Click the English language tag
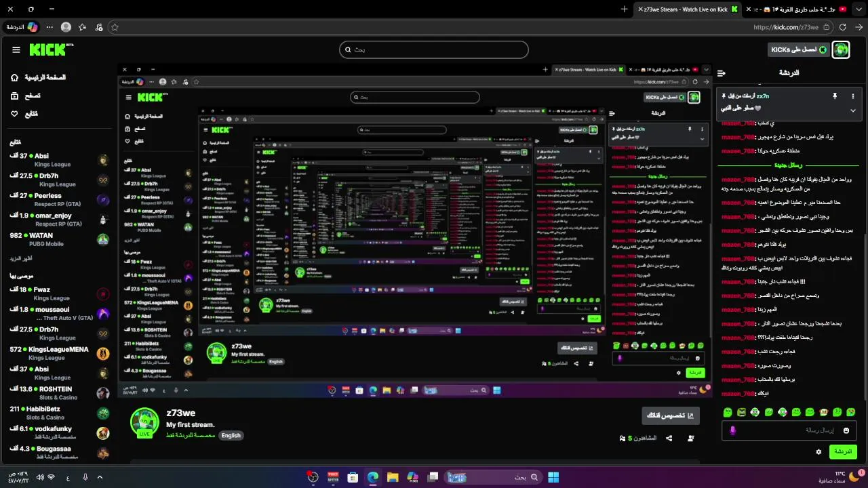The width and height of the screenshot is (868, 488). coord(231,435)
